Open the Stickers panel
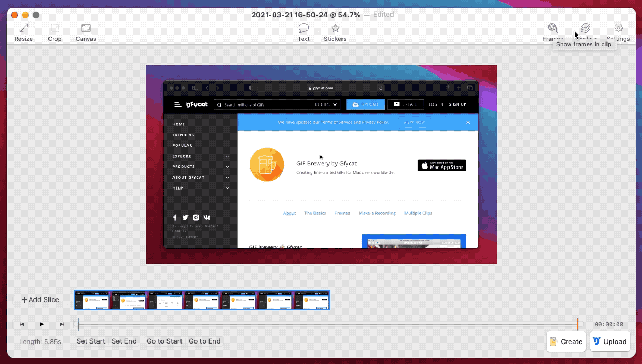 coord(335,31)
